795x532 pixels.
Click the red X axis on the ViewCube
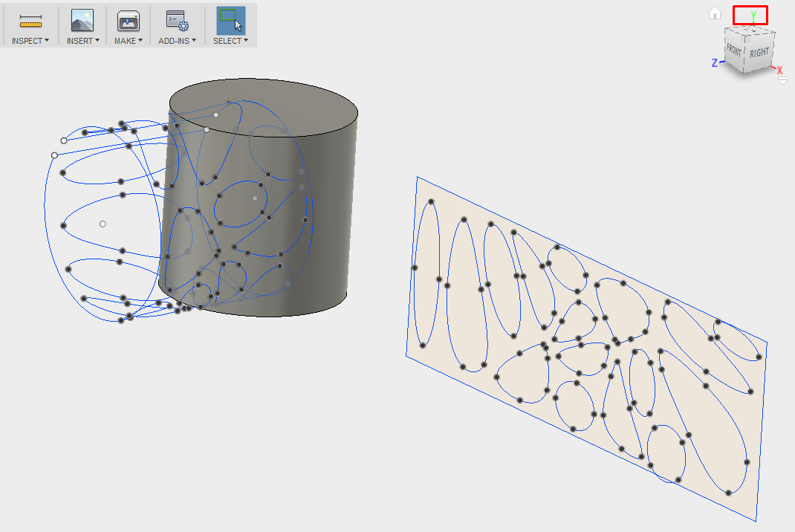tap(779, 69)
